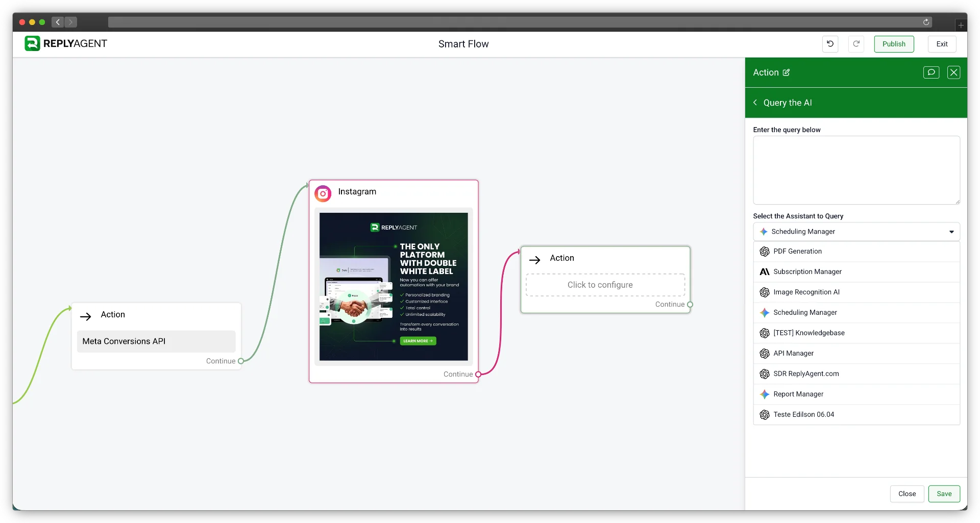Image resolution: width=980 pixels, height=523 pixels.
Task: Open the Select the Assistant to Query dropdown
Action: click(x=856, y=232)
